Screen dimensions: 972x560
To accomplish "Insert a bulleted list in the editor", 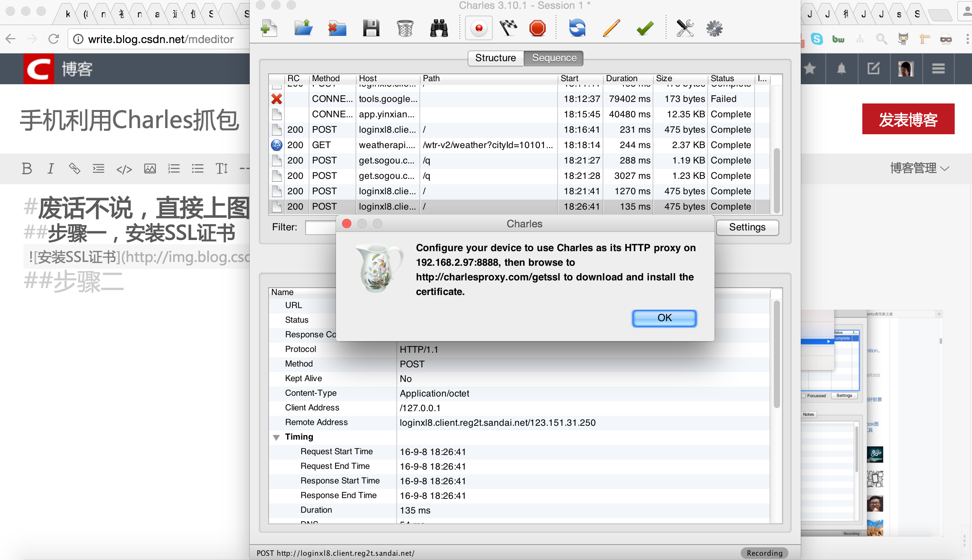I will (x=198, y=168).
